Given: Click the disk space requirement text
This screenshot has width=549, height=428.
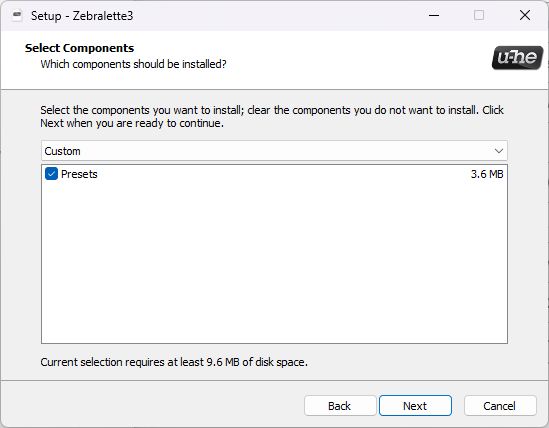Looking at the screenshot, I should (174, 362).
